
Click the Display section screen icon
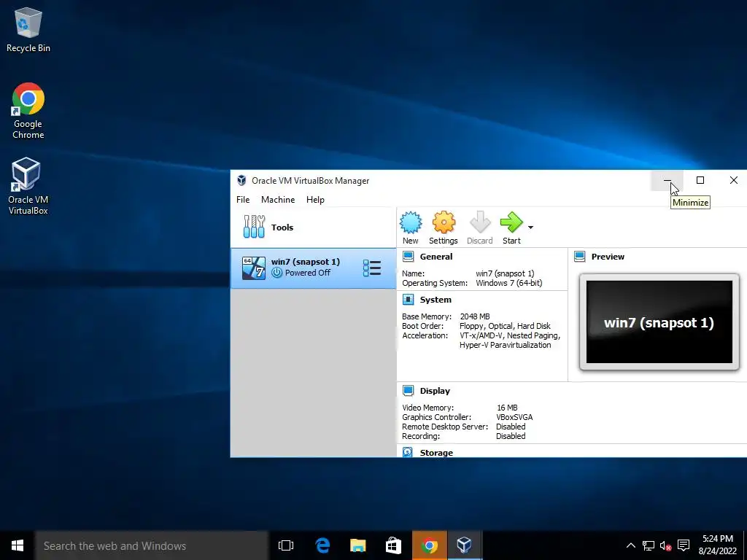point(409,391)
